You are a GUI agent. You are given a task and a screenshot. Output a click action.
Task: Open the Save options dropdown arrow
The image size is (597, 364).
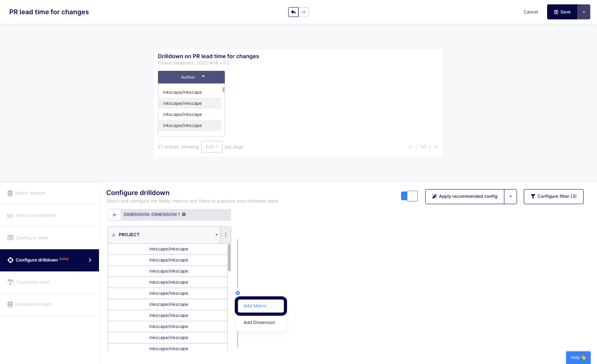[584, 12]
